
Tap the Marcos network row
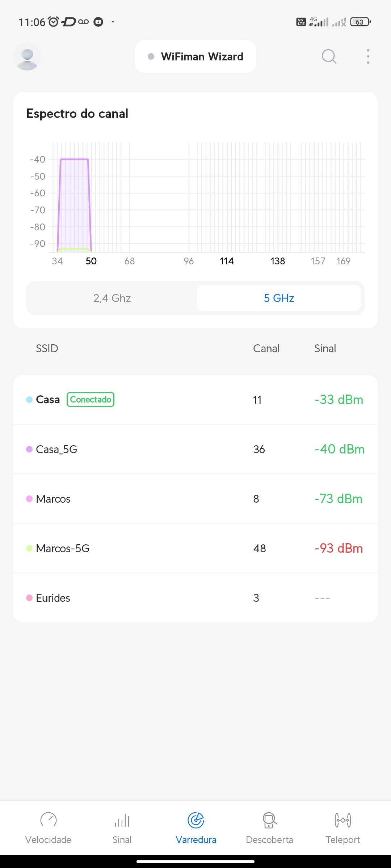point(195,499)
